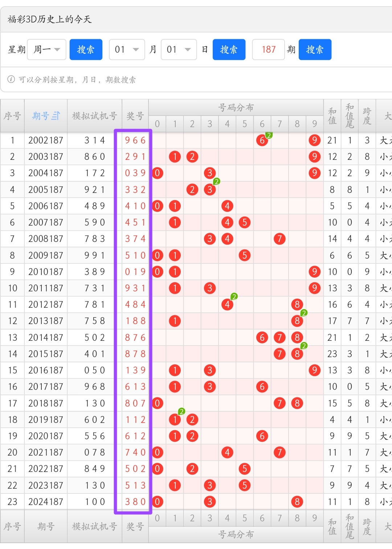Select issue number 2006187

coord(46,206)
